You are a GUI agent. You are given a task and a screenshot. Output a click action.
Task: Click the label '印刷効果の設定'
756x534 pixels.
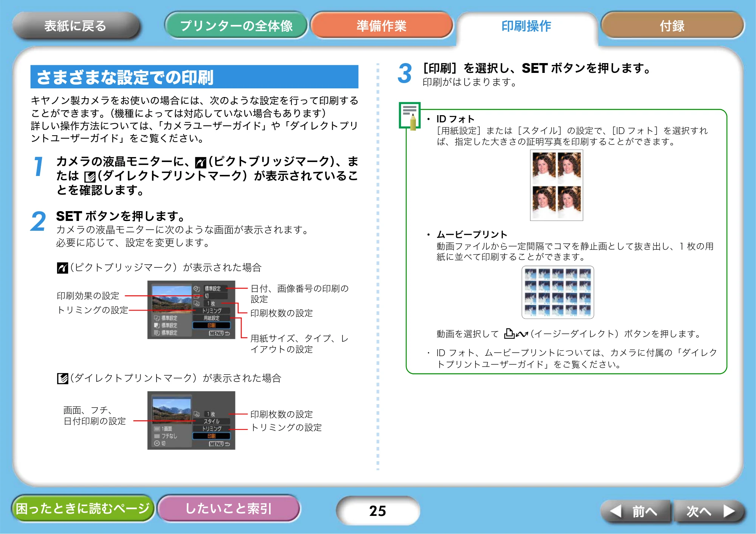(88, 296)
